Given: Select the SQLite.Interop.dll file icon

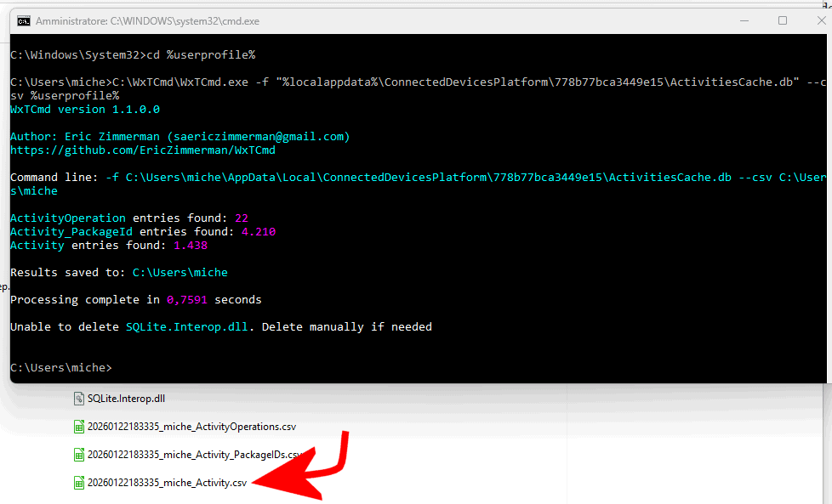Looking at the screenshot, I should [79, 399].
